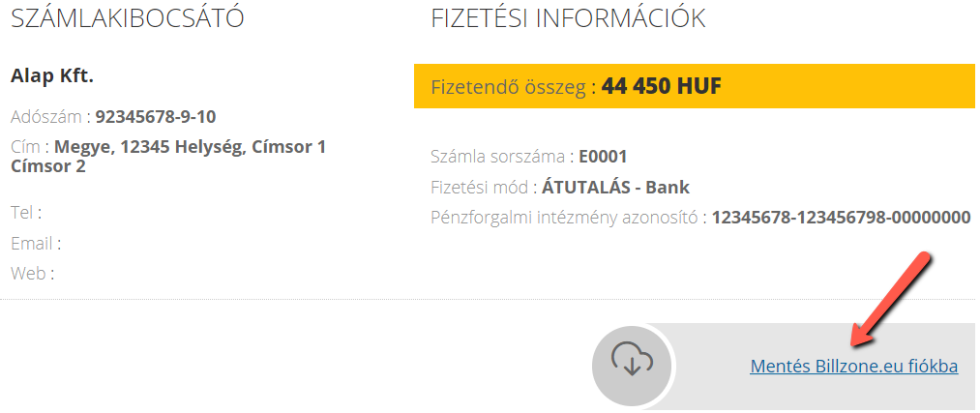The height and width of the screenshot is (413, 980).
Task: Click the Pénzforgalmi intézmény azonosító label
Action: click(565, 218)
